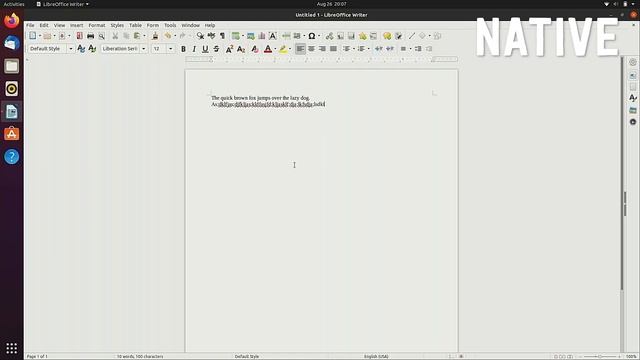
Task: Toggle Subscript
Action: (241, 49)
